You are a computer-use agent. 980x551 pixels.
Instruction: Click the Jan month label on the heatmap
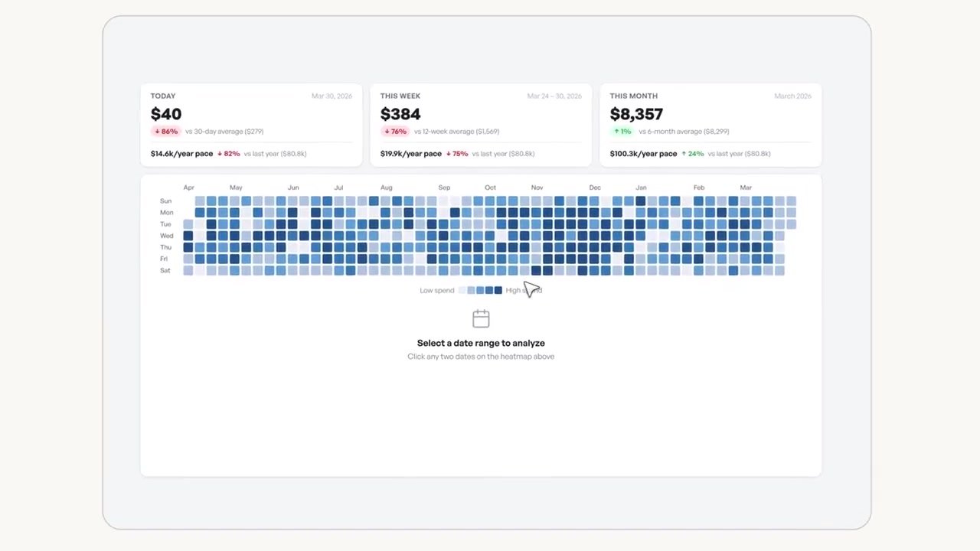point(641,187)
